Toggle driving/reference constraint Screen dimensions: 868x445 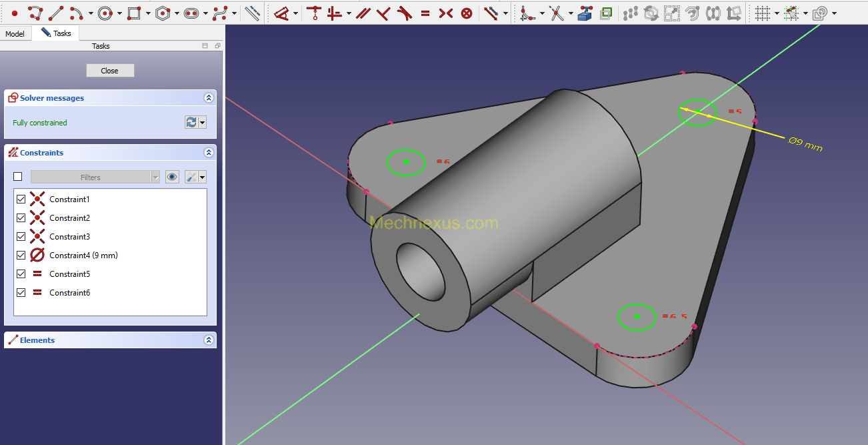[x=491, y=13]
